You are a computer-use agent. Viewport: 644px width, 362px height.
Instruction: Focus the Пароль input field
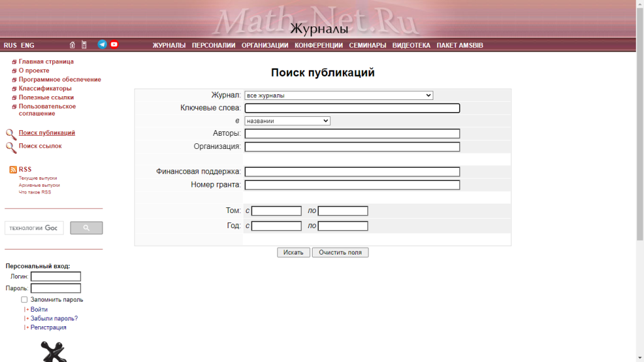(56, 288)
